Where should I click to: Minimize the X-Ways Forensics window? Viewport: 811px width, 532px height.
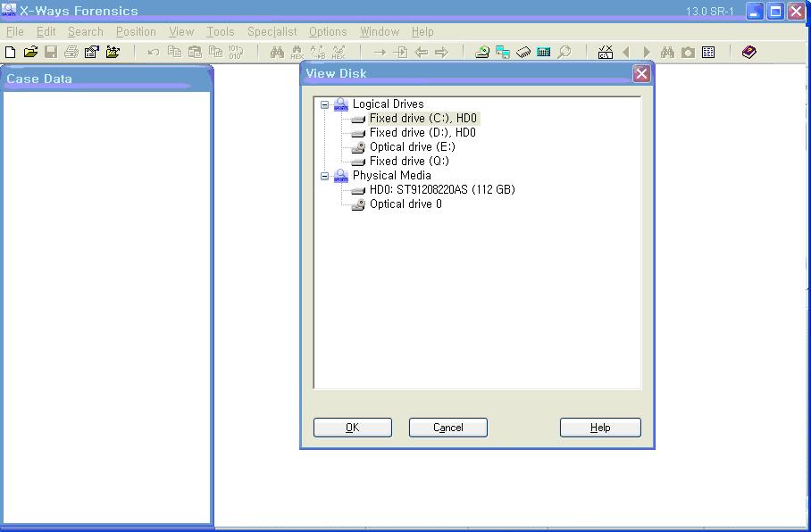tap(755, 12)
